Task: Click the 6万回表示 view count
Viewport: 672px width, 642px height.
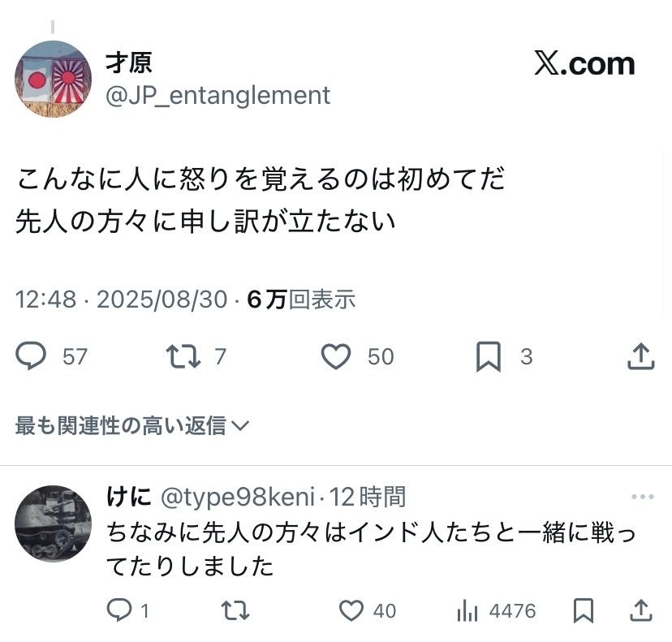Action: point(301,299)
